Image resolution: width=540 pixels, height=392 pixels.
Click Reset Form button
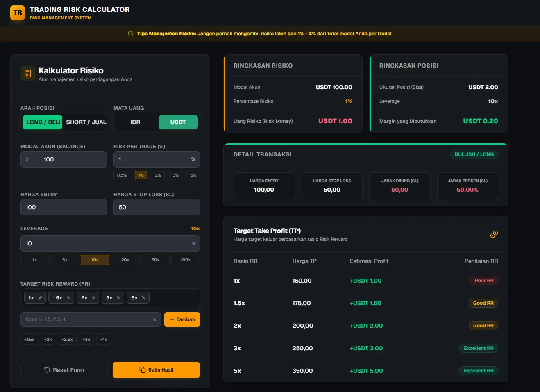(x=64, y=370)
